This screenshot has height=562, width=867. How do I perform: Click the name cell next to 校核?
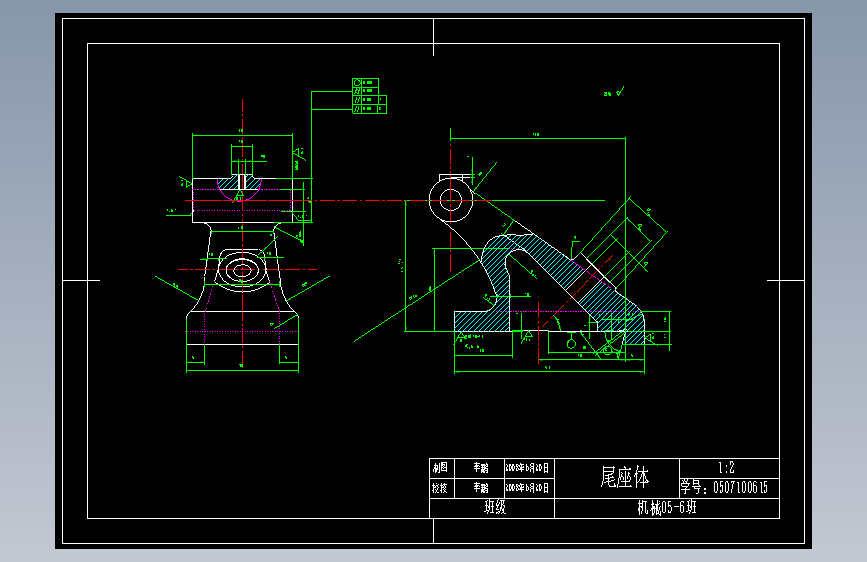pos(480,488)
